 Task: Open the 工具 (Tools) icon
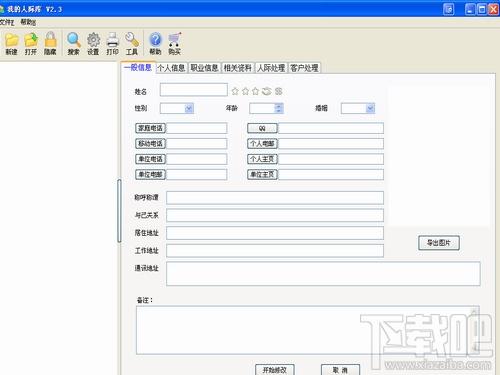click(132, 44)
